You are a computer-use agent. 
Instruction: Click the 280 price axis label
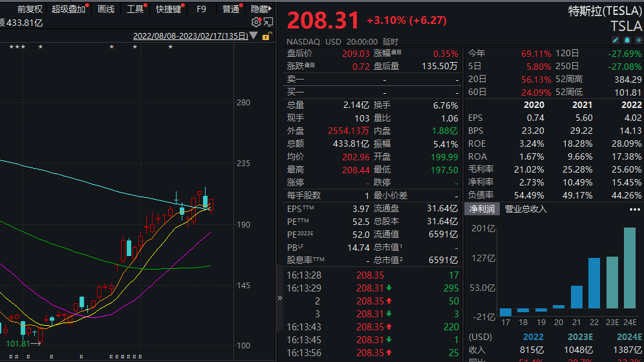[244, 103]
